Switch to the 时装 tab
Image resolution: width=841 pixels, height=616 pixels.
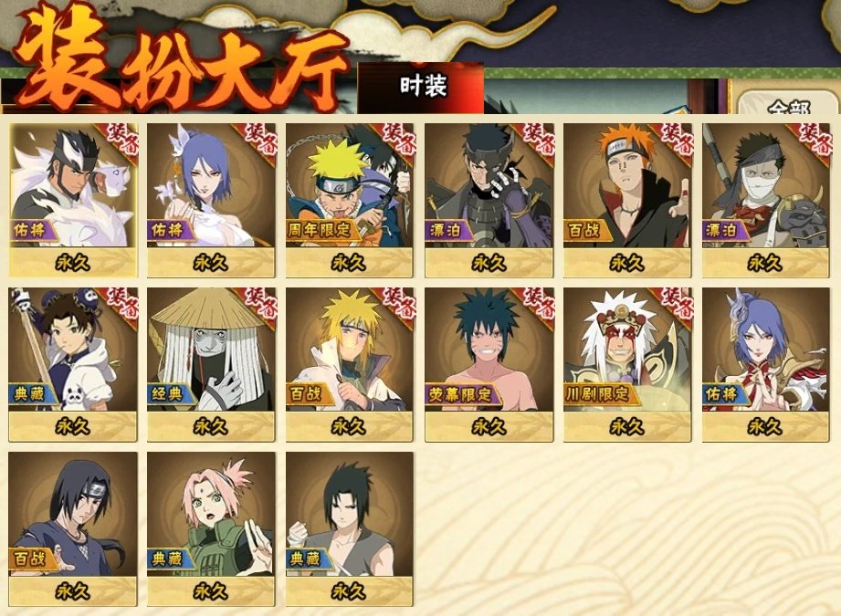tap(422, 88)
